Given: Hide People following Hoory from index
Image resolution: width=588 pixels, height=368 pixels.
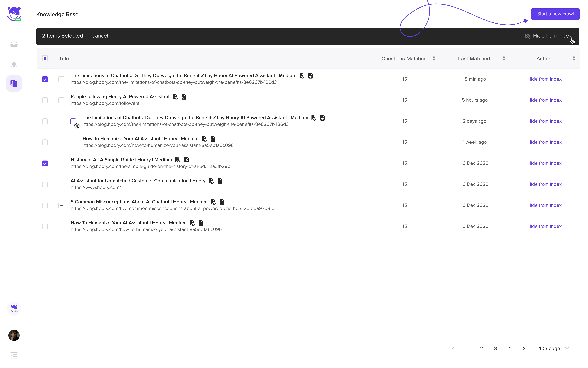Looking at the screenshot, I should (x=545, y=100).
